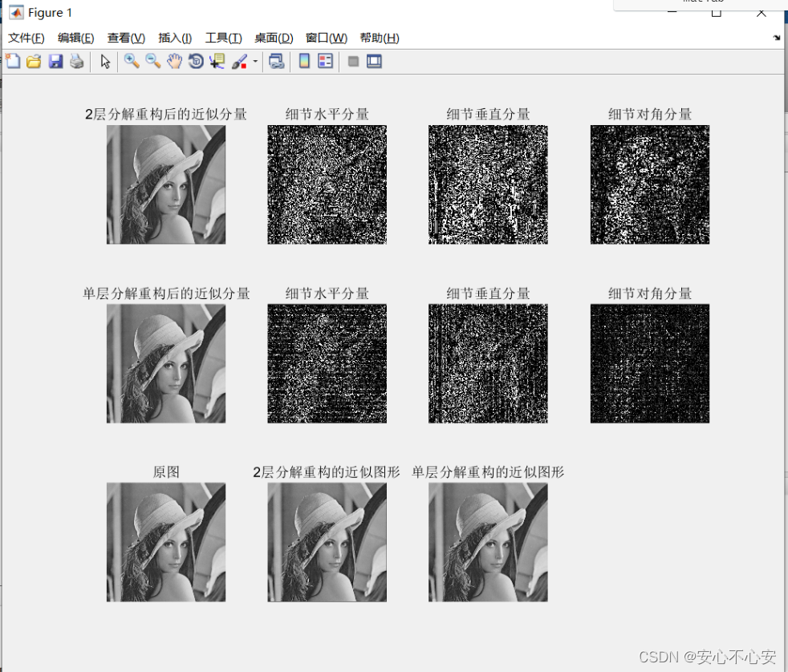Image resolution: width=788 pixels, height=672 pixels.
Task: Select the 单层分解重构的近似图形 image
Action: click(488, 542)
